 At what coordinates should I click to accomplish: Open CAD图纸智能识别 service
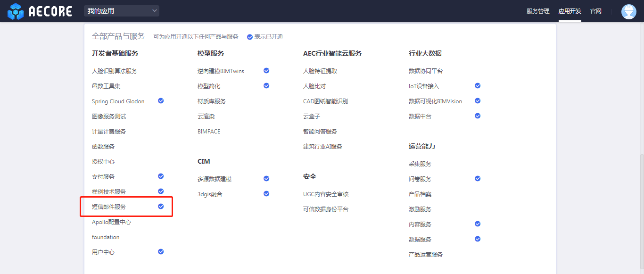(325, 101)
